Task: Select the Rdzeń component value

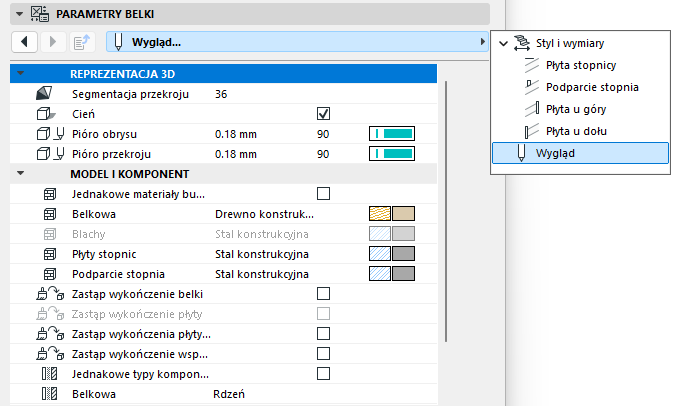Action: [229, 394]
